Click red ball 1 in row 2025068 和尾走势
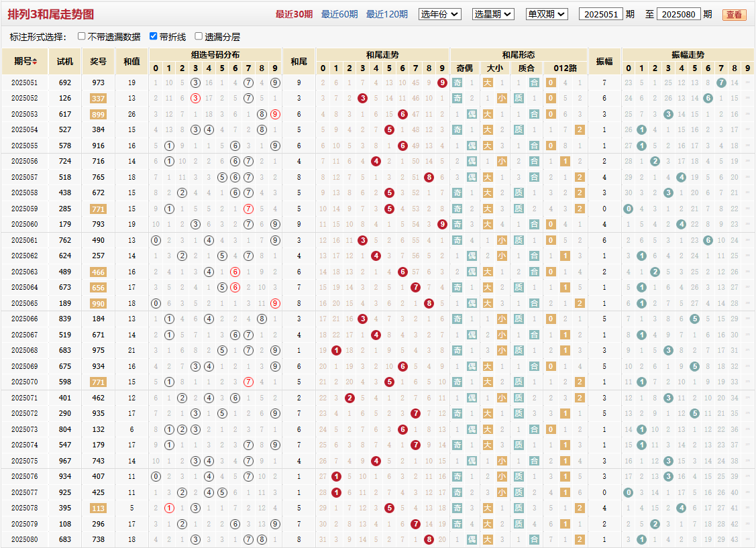Viewport: 756px width, 548px height. (336, 350)
